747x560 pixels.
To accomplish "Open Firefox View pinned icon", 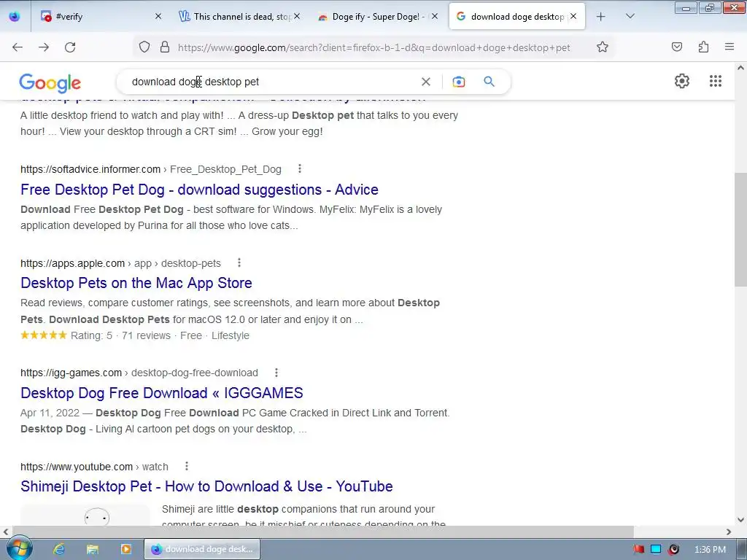I will coord(15,16).
